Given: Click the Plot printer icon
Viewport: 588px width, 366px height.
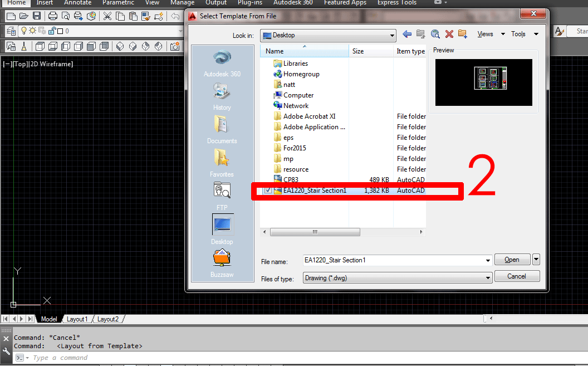Looking at the screenshot, I should click(x=52, y=16).
